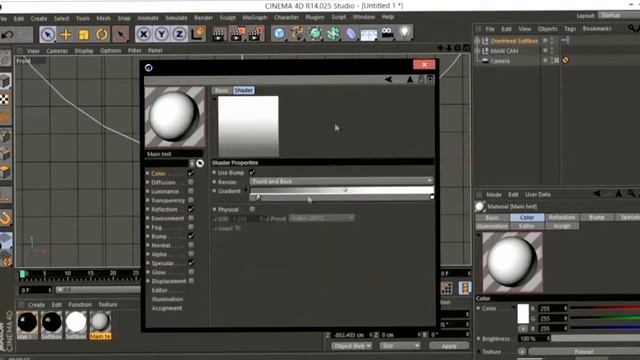Screen dimensions: 640x360
Task: Open the Object (Rel) dropdown
Action: point(351,346)
